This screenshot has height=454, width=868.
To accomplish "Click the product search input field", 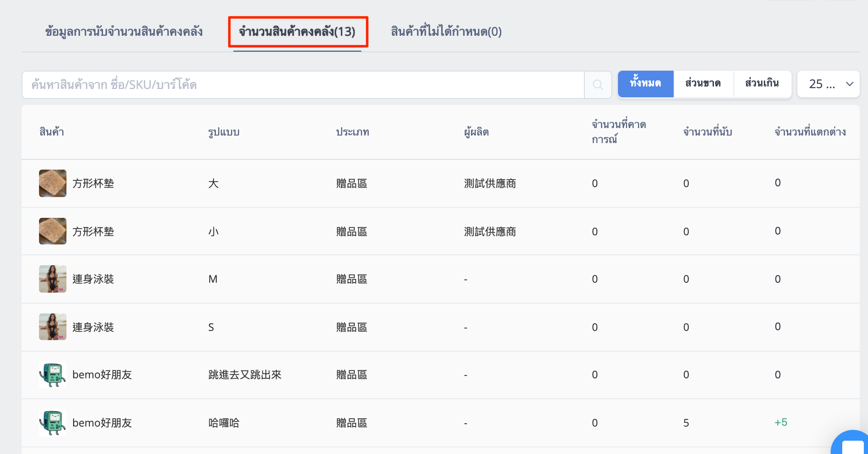I will point(303,85).
